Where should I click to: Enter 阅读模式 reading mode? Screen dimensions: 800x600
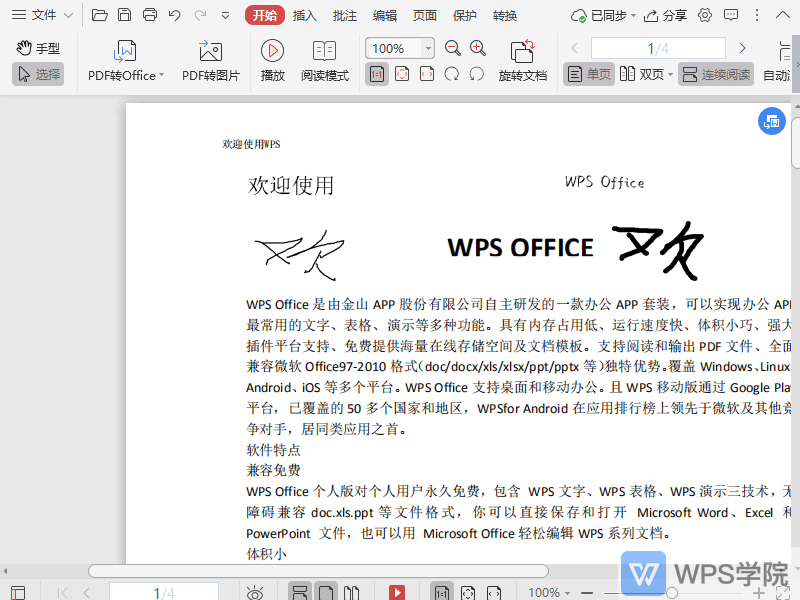[x=325, y=52]
